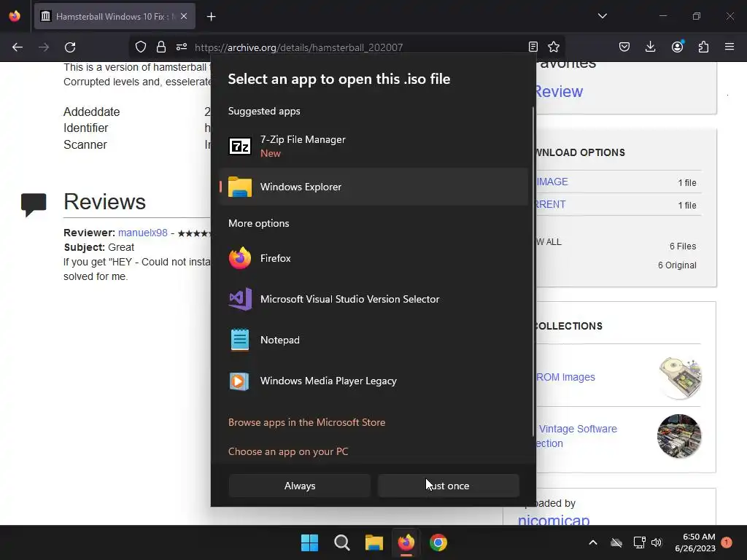Open the site permissions icon in address bar
Viewport: 747px width, 560px height.
pos(182,47)
